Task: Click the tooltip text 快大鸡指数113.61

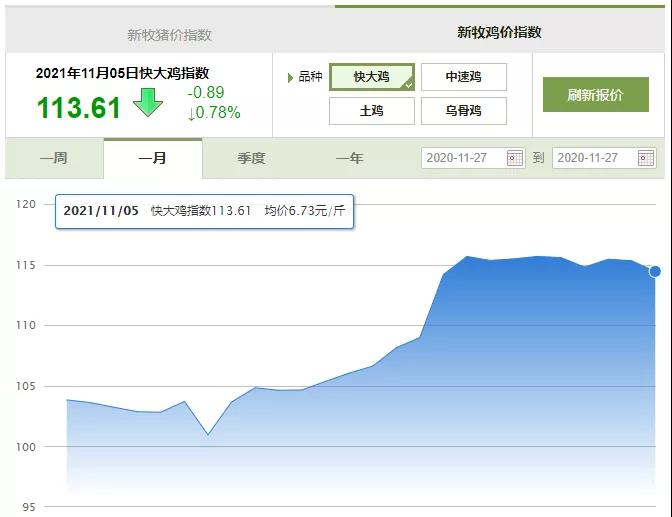Action: coord(201,211)
